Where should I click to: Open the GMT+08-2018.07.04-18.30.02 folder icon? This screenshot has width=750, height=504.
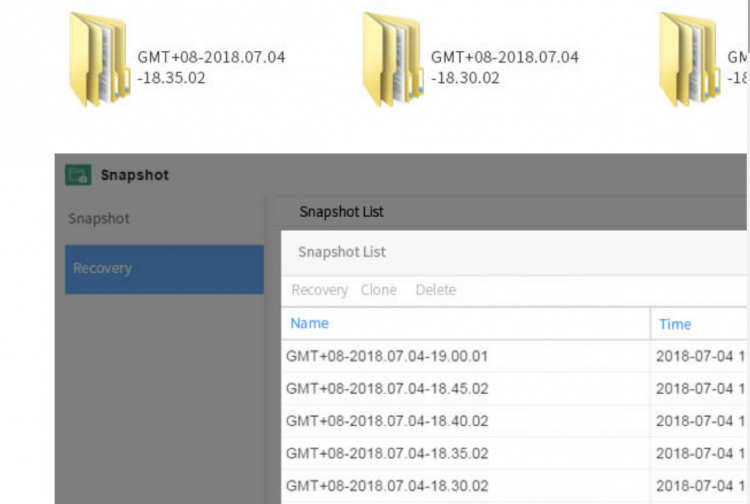[392, 60]
